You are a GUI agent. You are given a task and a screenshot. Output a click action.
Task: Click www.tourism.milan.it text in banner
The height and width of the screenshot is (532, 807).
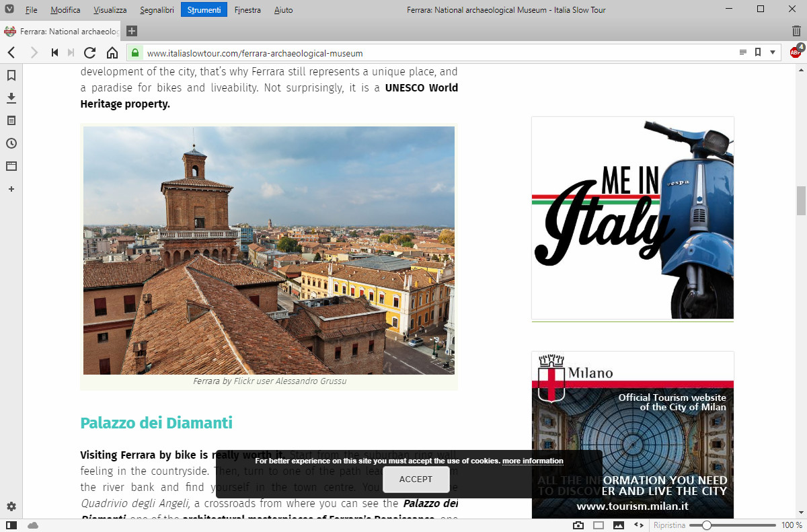point(632,506)
